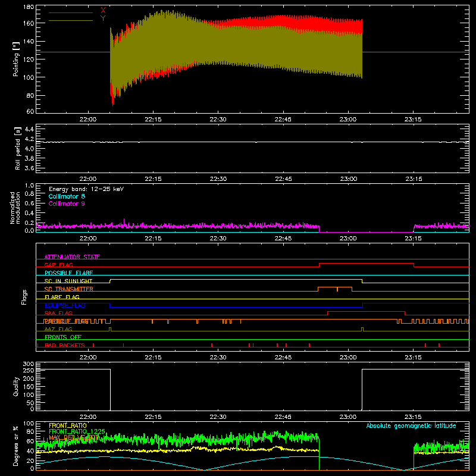The width and height of the screenshot is (476, 476).
Task: Click the 3.8 tick on Roll period axis
Action: point(29,158)
